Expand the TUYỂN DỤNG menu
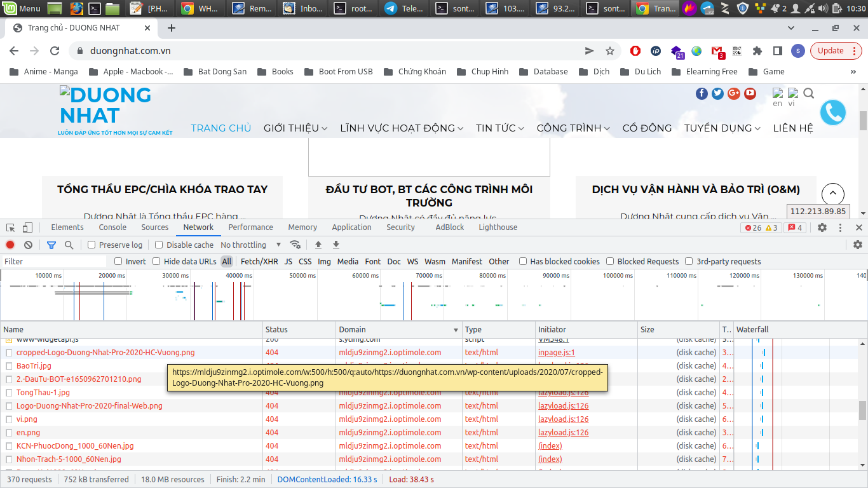 click(722, 128)
